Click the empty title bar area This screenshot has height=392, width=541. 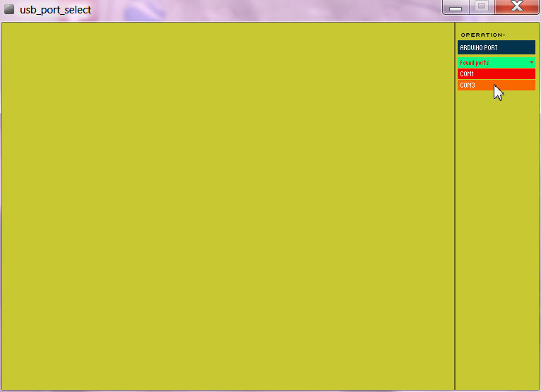pyautogui.click(x=268, y=10)
